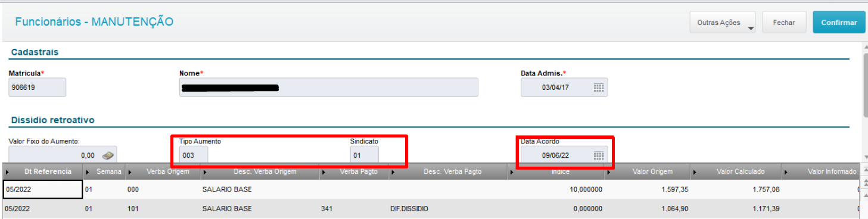Open calendar picker for Data Admis.
868x219 pixels.
[599, 87]
